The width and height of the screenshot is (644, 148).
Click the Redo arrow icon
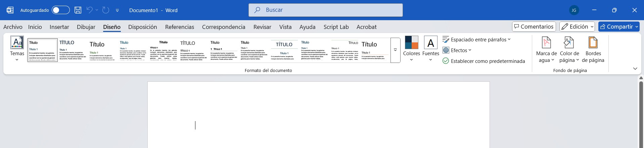click(x=106, y=10)
